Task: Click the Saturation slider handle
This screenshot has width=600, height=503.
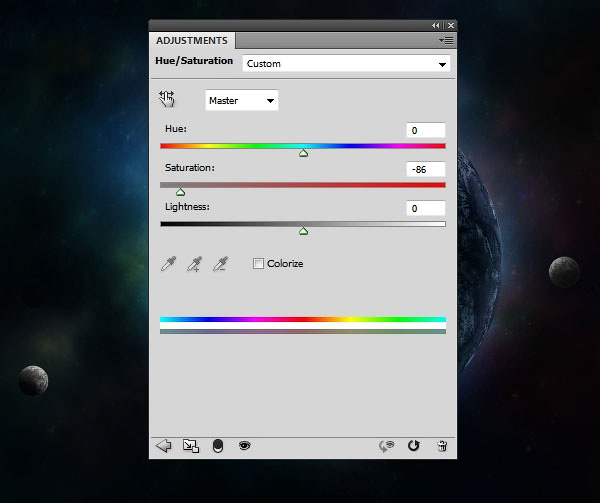Action: (180, 192)
